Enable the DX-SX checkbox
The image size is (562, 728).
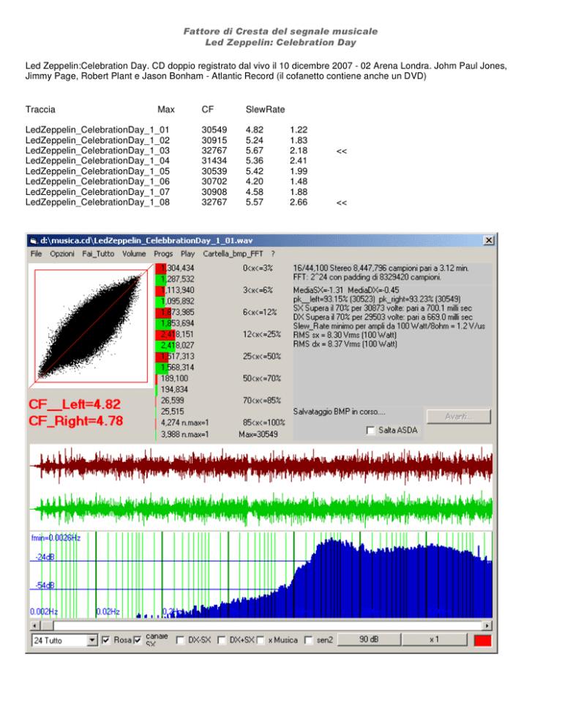(x=180, y=640)
